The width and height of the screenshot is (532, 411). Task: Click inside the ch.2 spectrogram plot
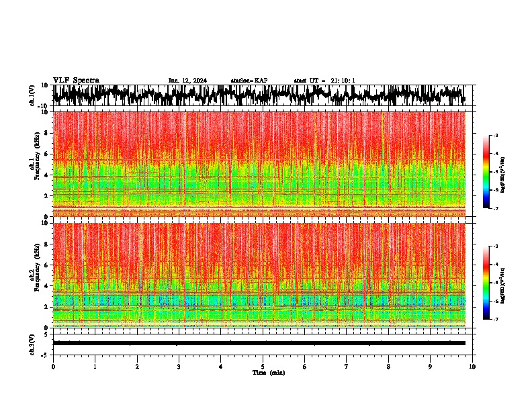point(259,275)
